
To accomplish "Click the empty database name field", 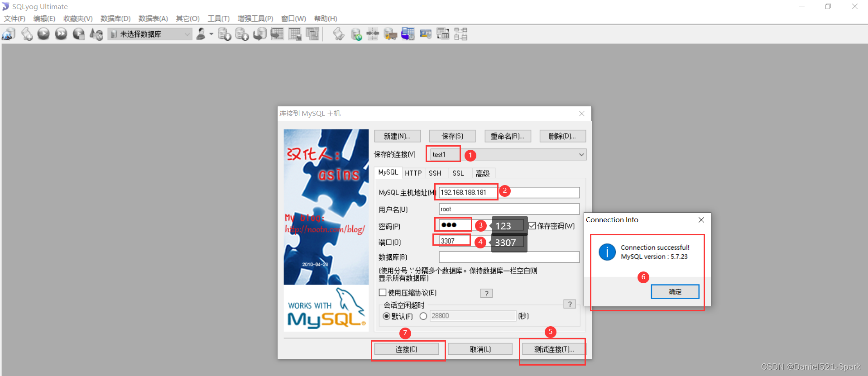I will tap(509, 257).
